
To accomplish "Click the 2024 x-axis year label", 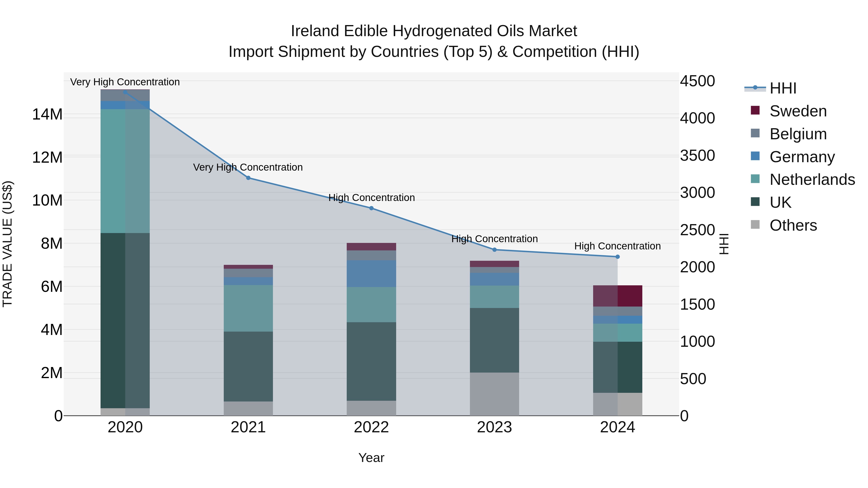I will tap(618, 427).
